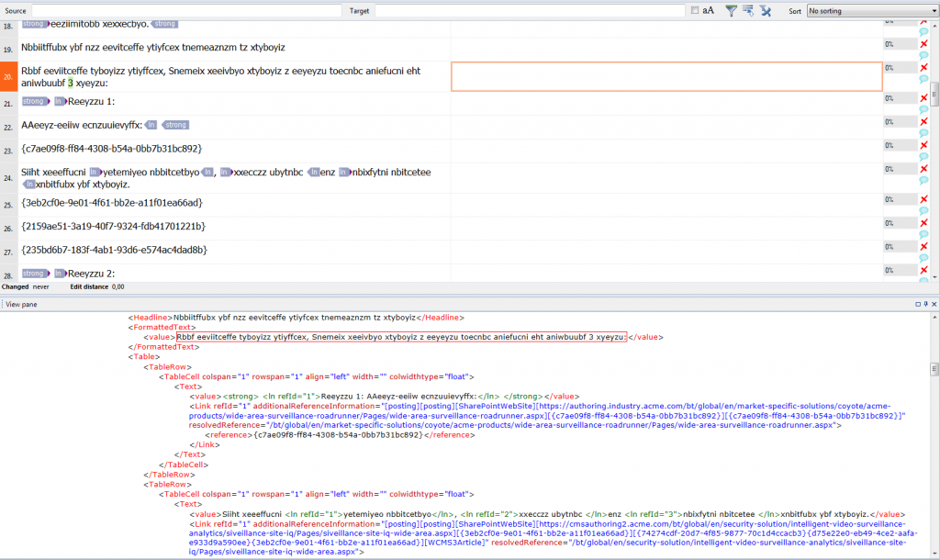Apply the green filter funnel toolbar icon
The width and height of the screenshot is (940, 560).
click(x=732, y=10)
